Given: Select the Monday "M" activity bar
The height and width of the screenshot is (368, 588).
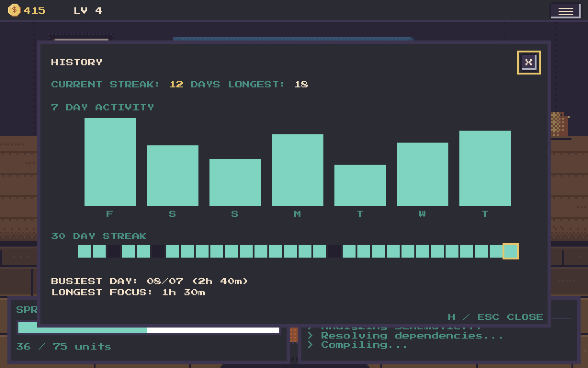Looking at the screenshot, I should (x=298, y=170).
